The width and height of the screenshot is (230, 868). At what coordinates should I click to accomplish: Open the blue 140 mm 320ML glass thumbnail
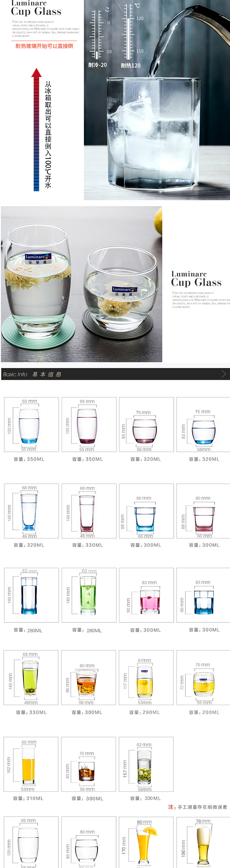pos(31,511)
